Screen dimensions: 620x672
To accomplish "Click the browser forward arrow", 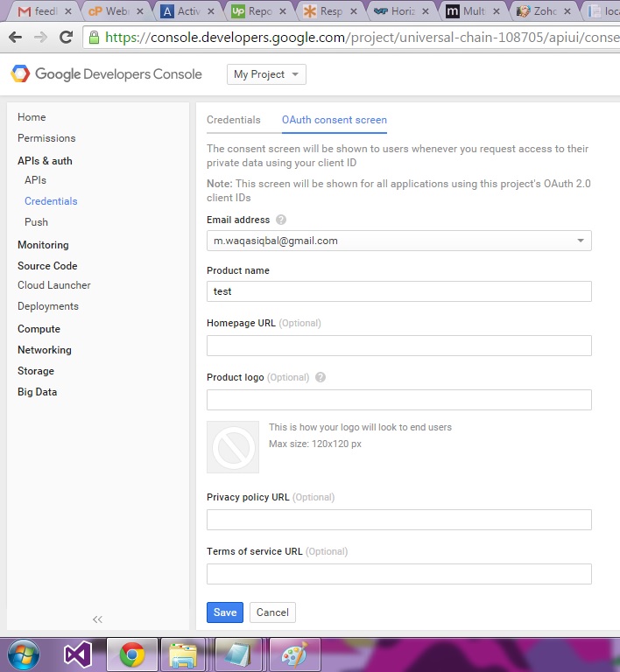I will (x=41, y=38).
